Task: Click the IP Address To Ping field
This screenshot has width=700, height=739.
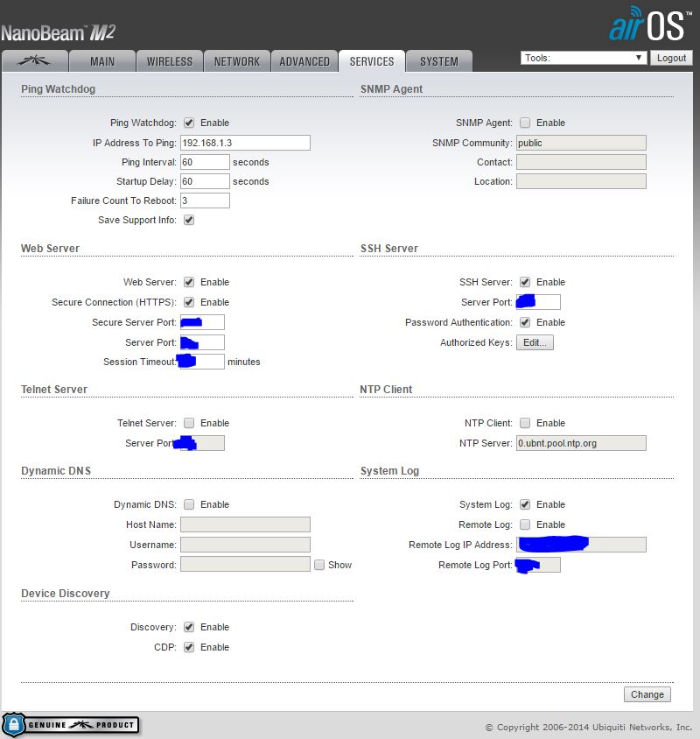Action: click(245, 143)
